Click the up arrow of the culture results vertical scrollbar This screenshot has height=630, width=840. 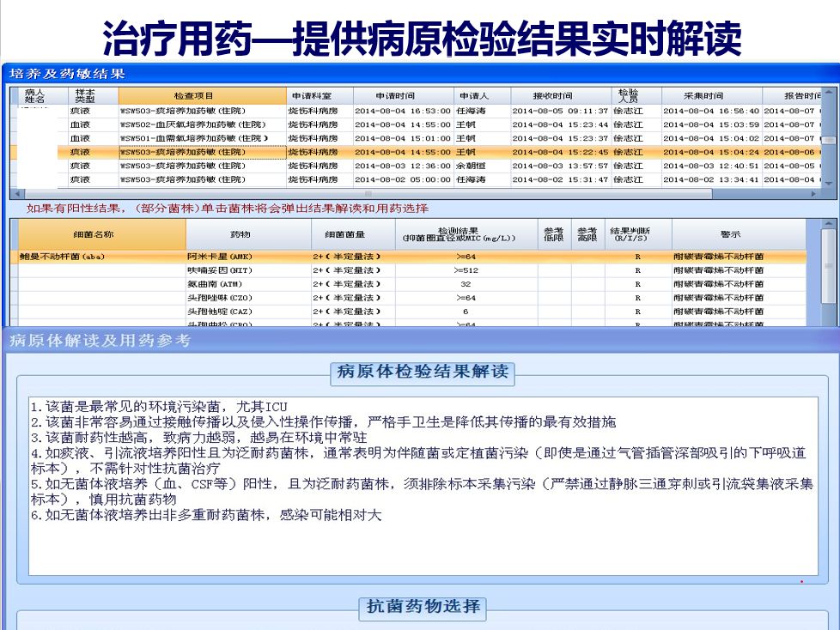pyautogui.click(x=829, y=94)
